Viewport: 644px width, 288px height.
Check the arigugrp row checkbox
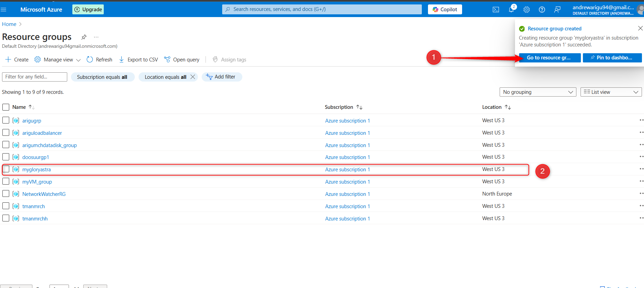click(6, 120)
